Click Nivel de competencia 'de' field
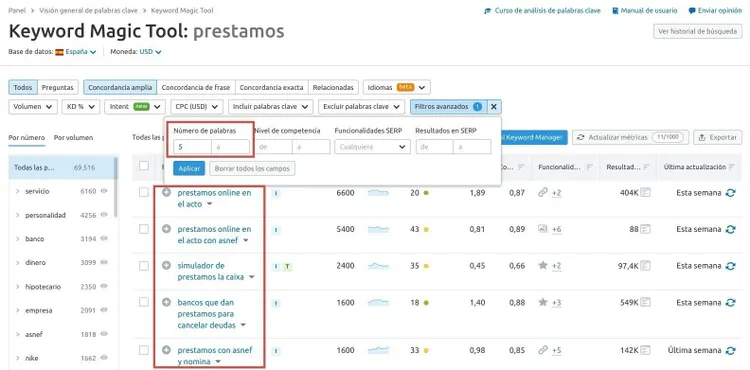Viewport: 750px width, 370px height. click(x=273, y=147)
